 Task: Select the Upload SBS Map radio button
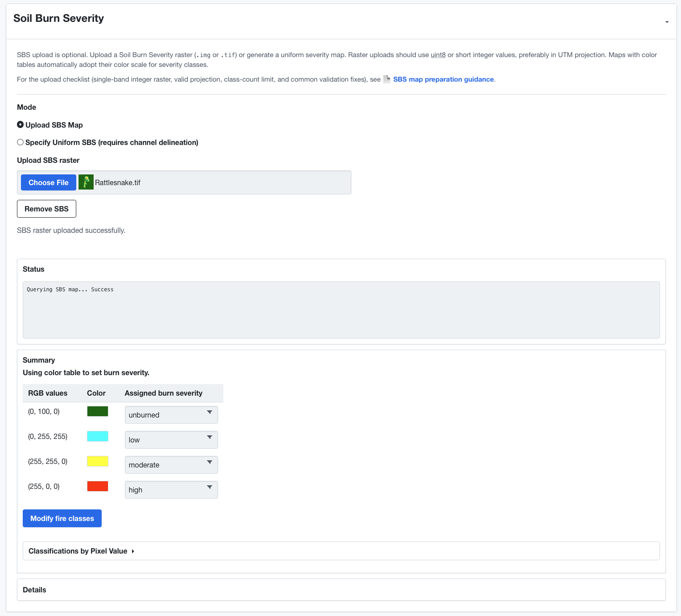point(21,125)
